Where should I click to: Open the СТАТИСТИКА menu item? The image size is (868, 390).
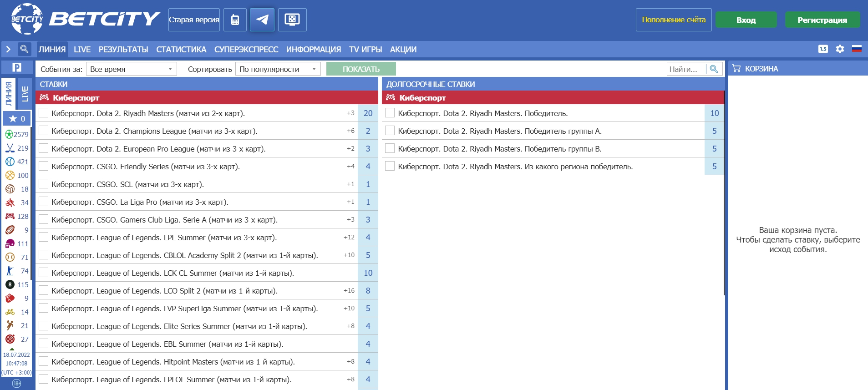coord(181,50)
